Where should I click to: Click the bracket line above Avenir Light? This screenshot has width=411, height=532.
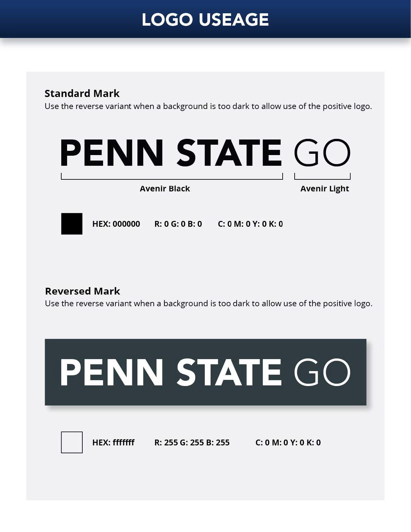click(x=322, y=179)
